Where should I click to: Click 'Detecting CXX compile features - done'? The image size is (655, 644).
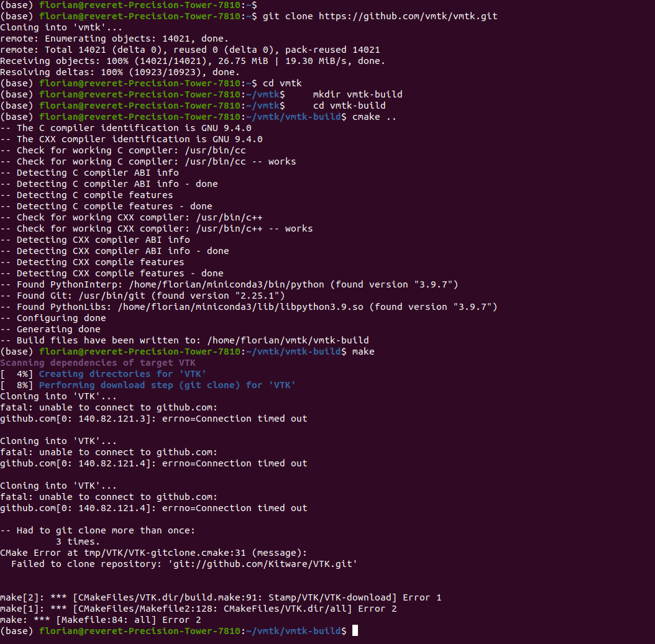(x=111, y=273)
